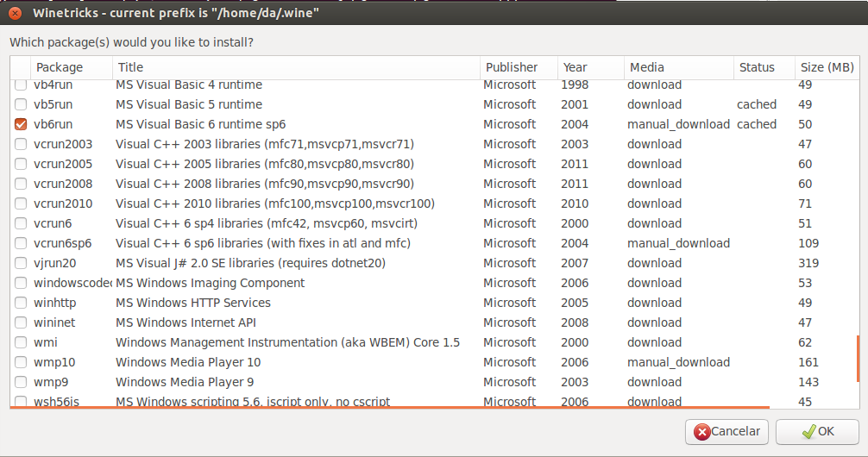Select 'MS Visual Basic 6 runtime sp6' title
The height and width of the screenshot is (457, 868).
[x=200, y=124]
